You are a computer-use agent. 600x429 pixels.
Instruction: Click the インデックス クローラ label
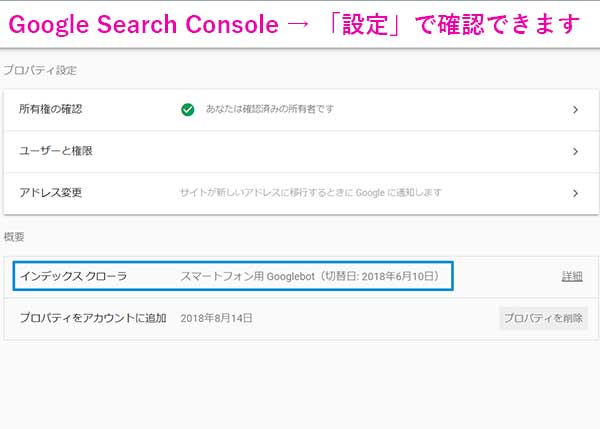pos(73,276)
